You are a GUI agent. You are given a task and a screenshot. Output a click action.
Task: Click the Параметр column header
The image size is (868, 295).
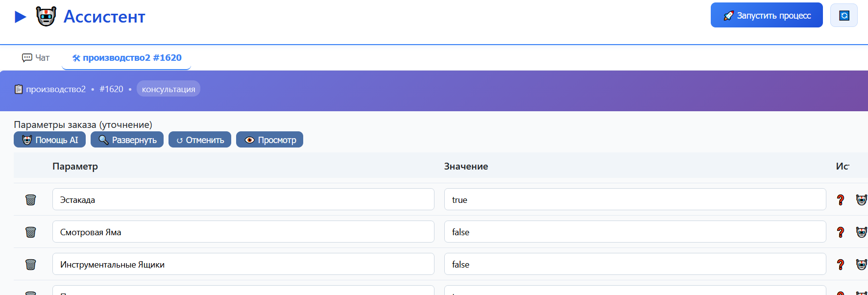(x=75, y=166)
